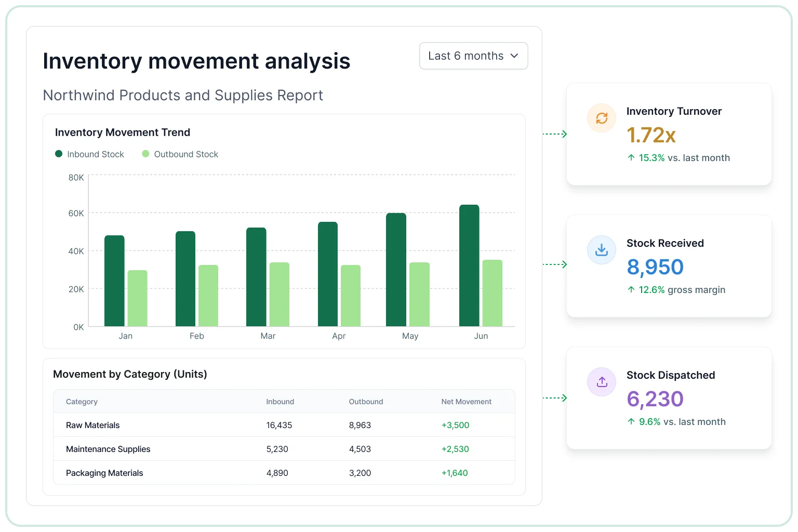798x532 pixels.
Task: Click the Jun outbound light green bar
Action: [493, 293]
